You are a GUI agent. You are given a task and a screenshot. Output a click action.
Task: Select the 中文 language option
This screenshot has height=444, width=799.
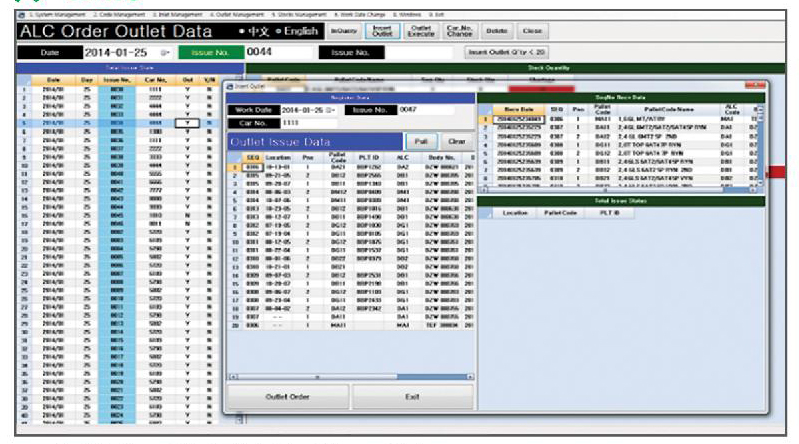[254, 31]
